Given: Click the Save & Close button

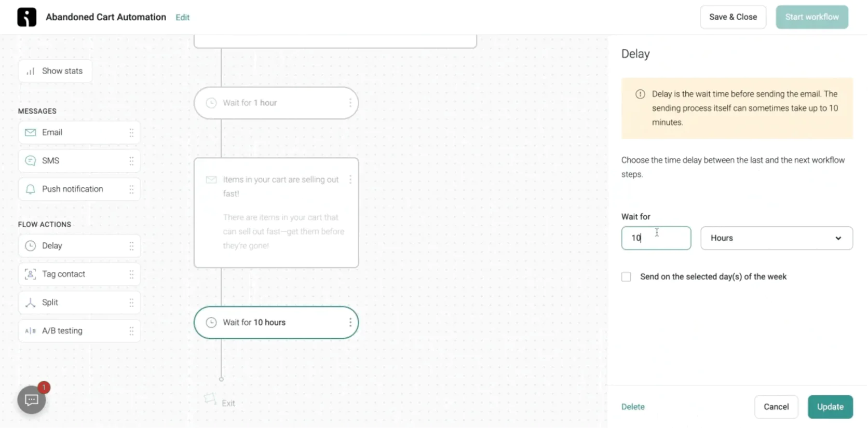Looking at the screenshot, I should pos(733,17).
